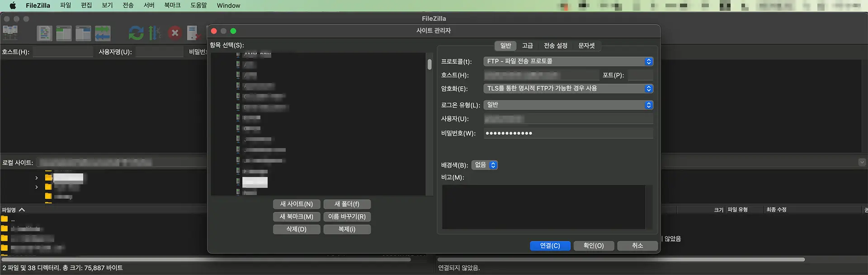Click the 사용자 field in Site Manager
Viewport: 868px width, 275px height.
pyautogui.click(x=568, y=119)
